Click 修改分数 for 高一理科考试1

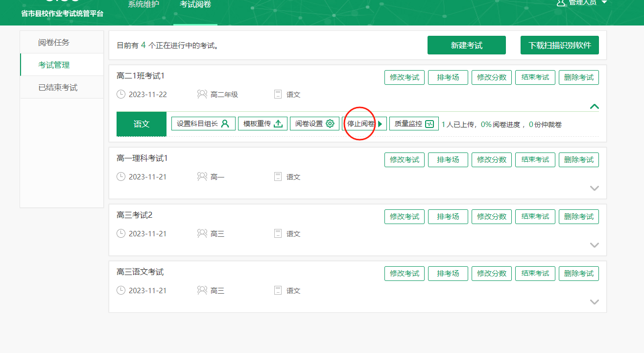tap(492, 160)
